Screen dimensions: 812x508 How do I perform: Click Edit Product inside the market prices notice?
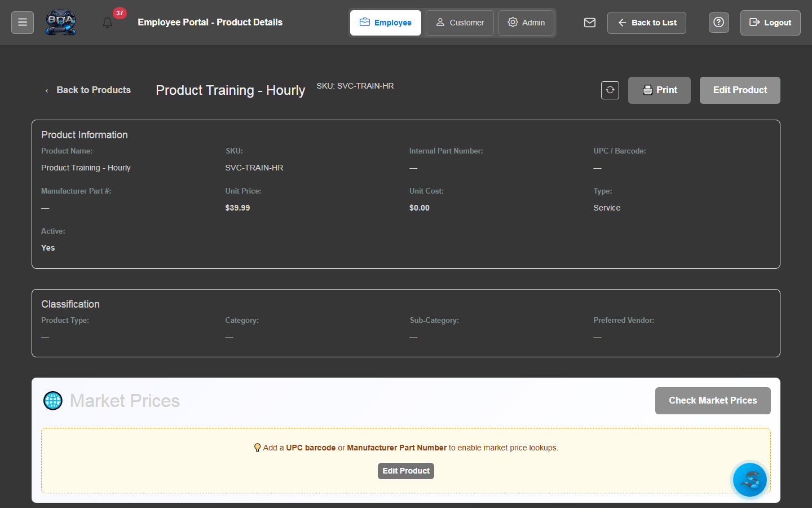[x=405, y=471]
